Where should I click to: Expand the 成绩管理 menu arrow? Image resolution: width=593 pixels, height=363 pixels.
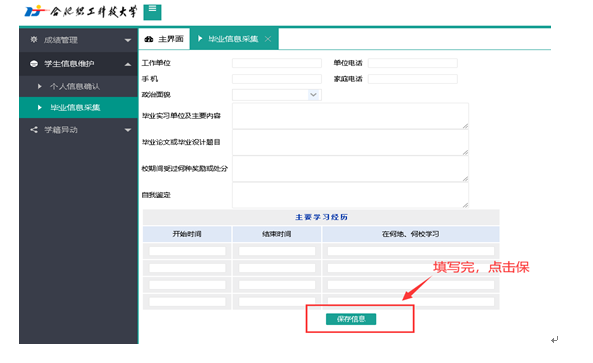[x=128, y=40]
